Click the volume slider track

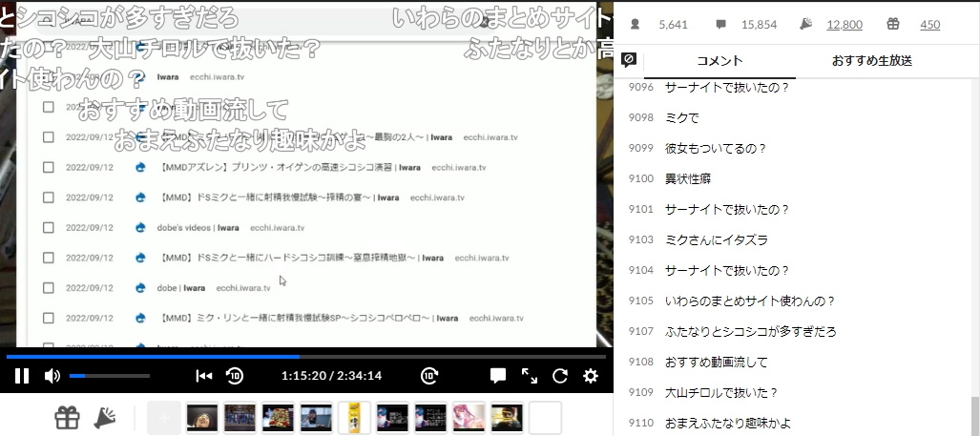(109, 376)
